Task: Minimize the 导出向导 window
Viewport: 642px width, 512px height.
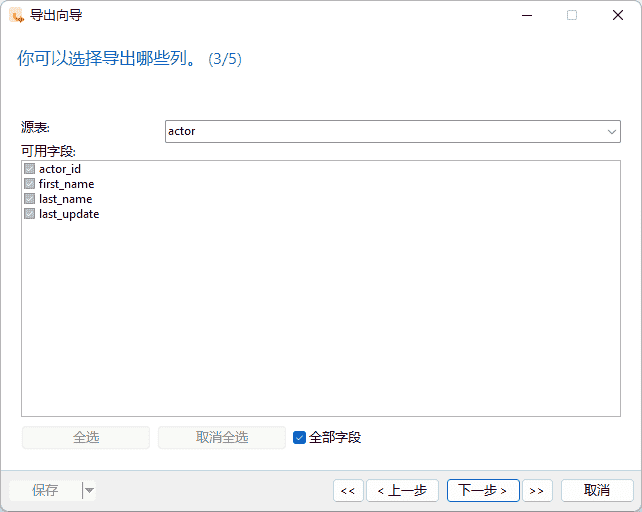Action: click(x=527, y=16)
